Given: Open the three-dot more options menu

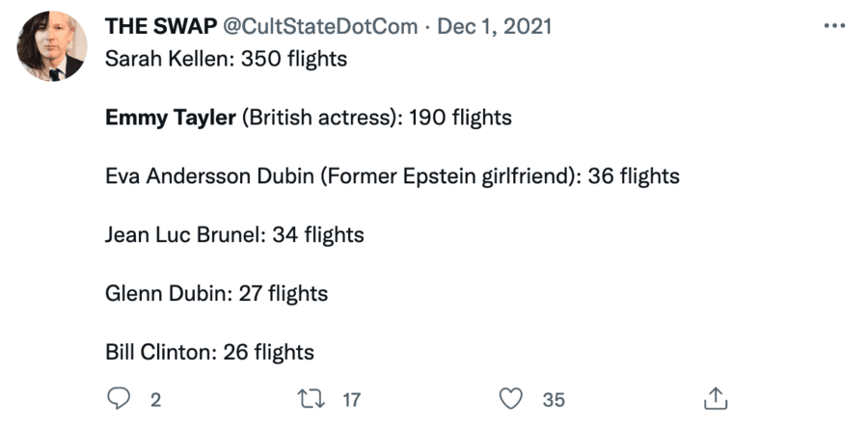Looking at the screenshot, I should coord(833,26).
